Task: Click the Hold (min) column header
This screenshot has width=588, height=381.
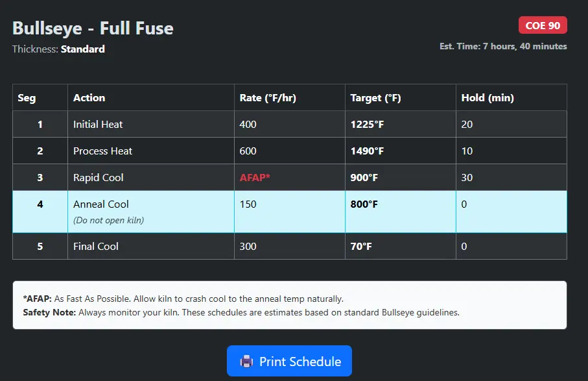Action: 488,97
